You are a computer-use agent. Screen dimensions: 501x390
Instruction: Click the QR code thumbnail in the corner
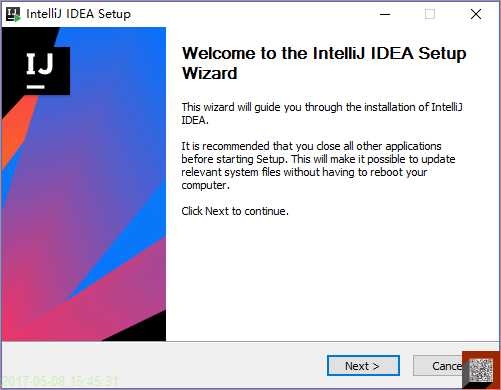tap(481, 370)
